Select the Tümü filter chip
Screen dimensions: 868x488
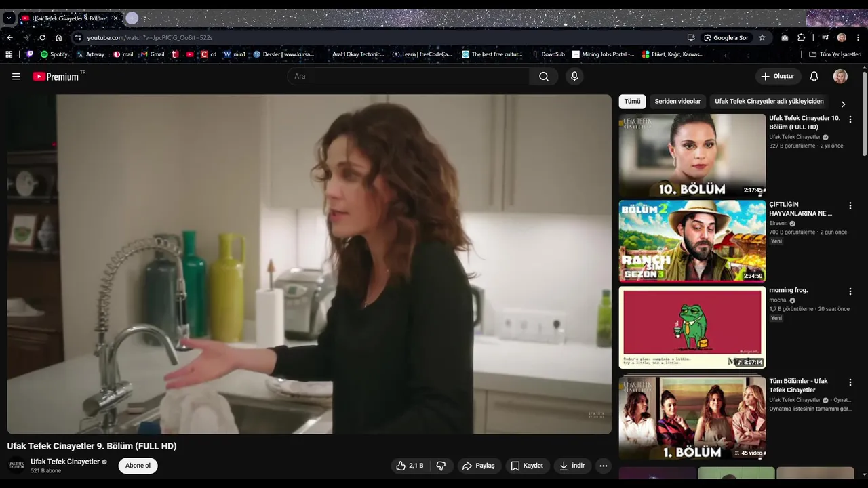tap(632, 102)
